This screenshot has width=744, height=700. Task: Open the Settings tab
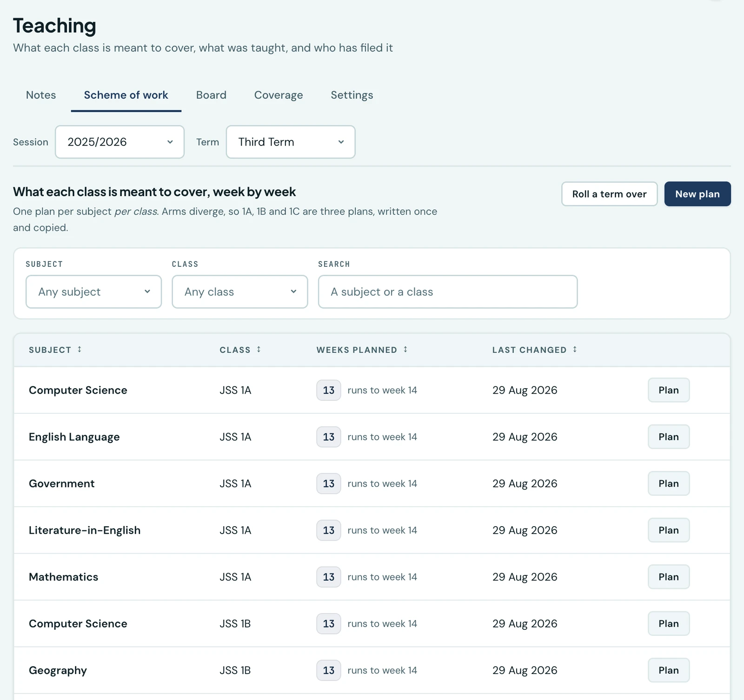pos(352,95)
